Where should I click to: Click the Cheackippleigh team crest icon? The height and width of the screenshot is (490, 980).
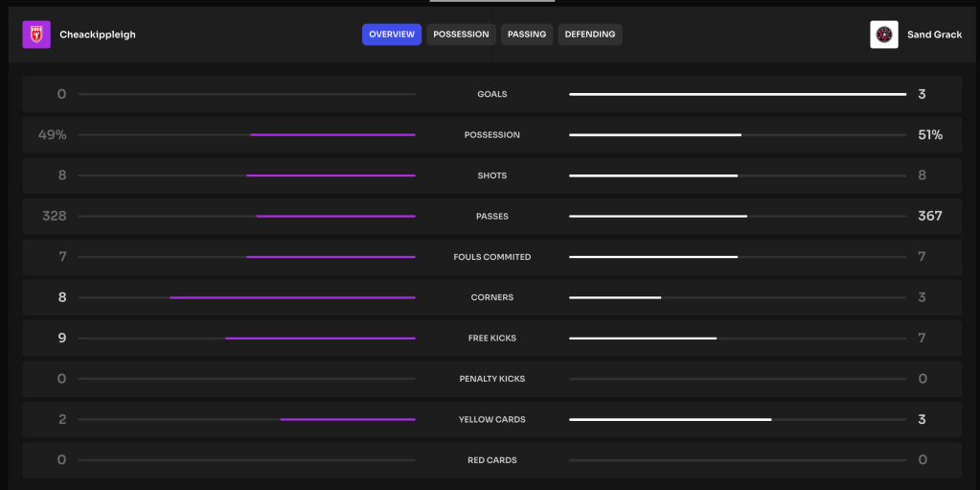pos(36,35)
